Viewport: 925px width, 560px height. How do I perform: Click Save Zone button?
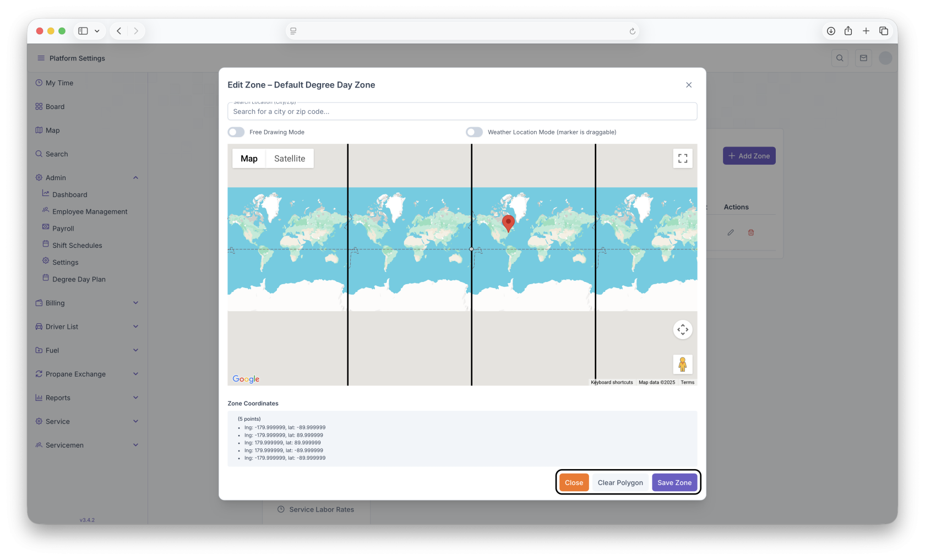tap(674, 483)
